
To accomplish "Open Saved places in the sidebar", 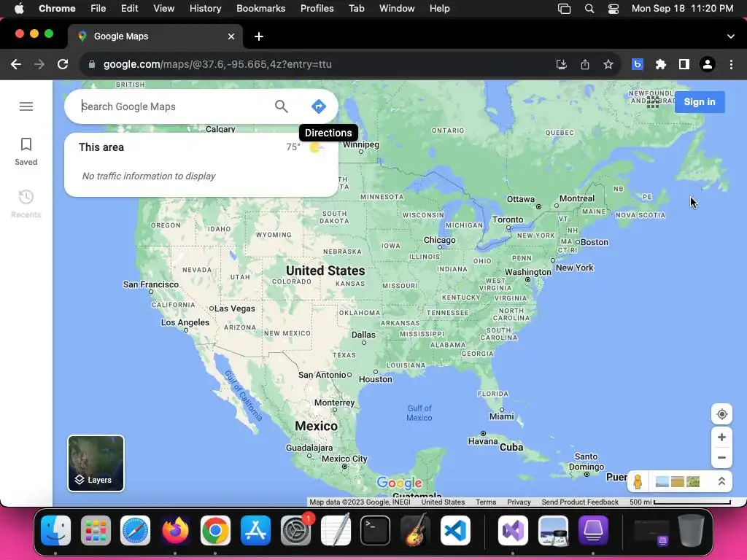I will coord(26,152).
